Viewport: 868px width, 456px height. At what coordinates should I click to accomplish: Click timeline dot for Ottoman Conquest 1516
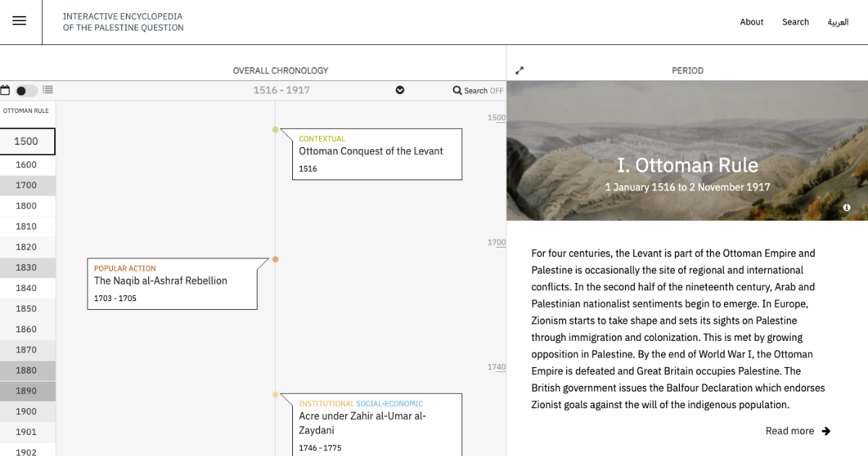point(275,130)
